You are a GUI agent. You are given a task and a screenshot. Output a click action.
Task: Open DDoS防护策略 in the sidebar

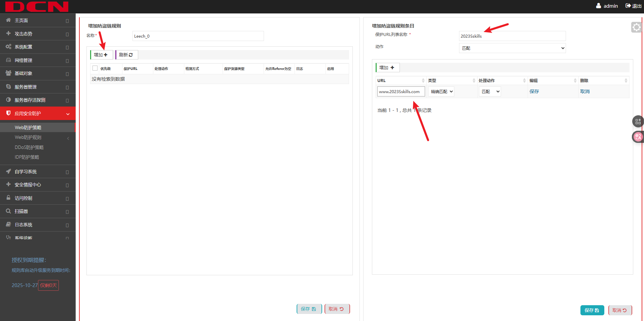click(x=29, y=147)
